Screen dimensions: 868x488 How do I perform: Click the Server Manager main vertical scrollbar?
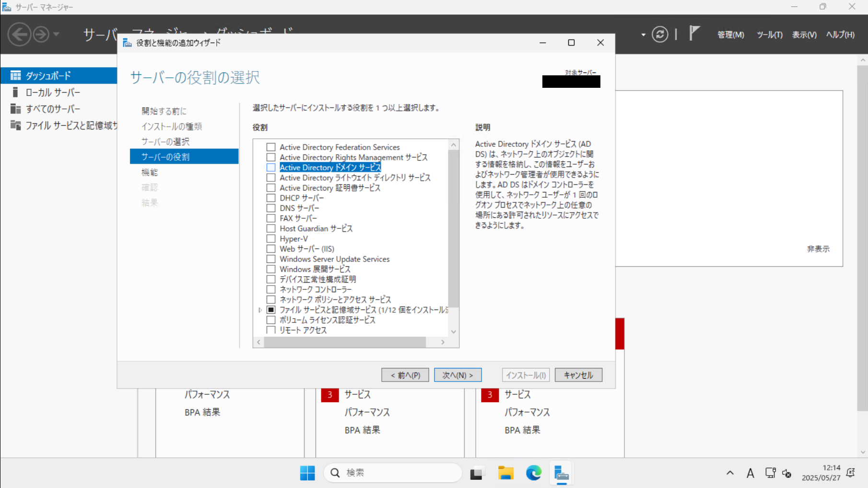click(x=862, y=238)
